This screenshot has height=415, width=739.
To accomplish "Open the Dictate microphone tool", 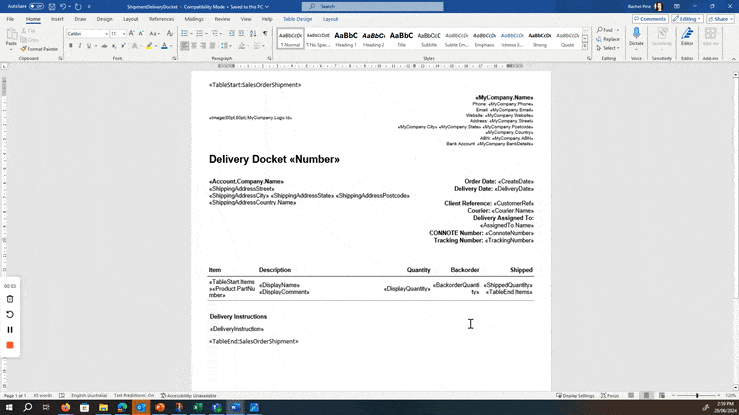I will coord(636,38).
